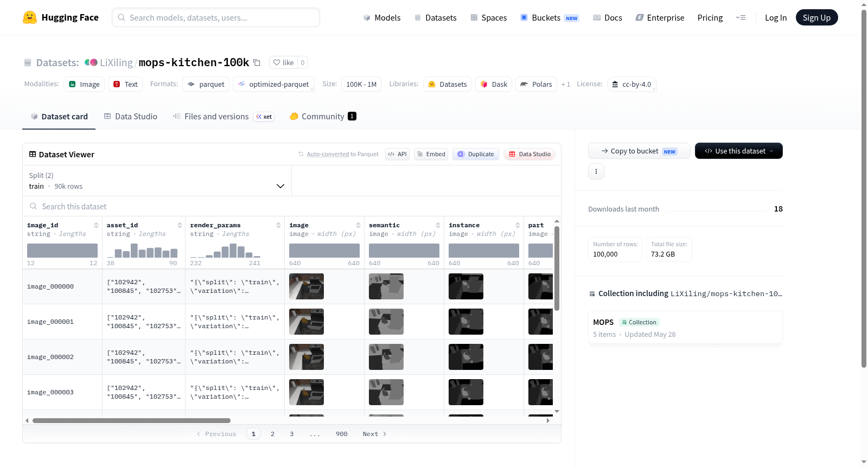Viewport: 868px width, 467px height.
Task: Open the semantic thumbnail for image_000001
Action: pyautogui.click(x=386, y=322)
